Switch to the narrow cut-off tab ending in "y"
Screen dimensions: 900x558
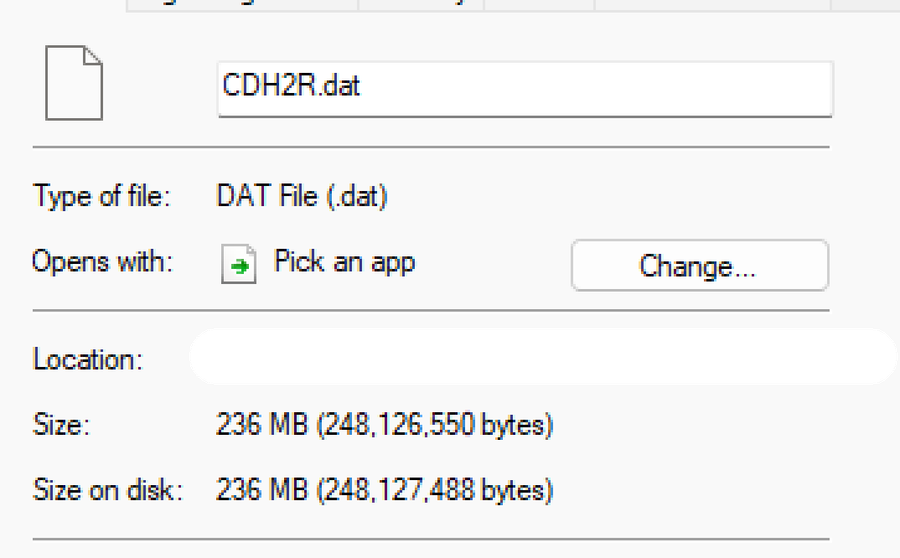point(421,4)
